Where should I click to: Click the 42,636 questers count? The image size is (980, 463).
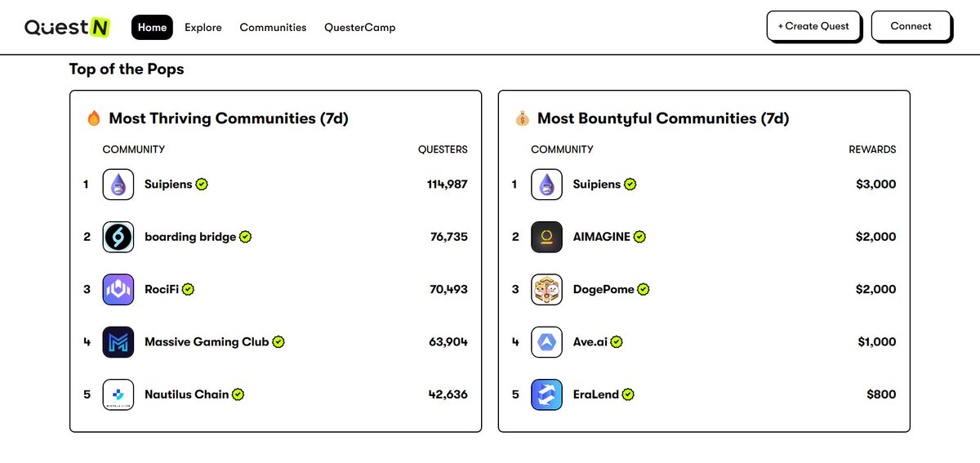point(448,394)
